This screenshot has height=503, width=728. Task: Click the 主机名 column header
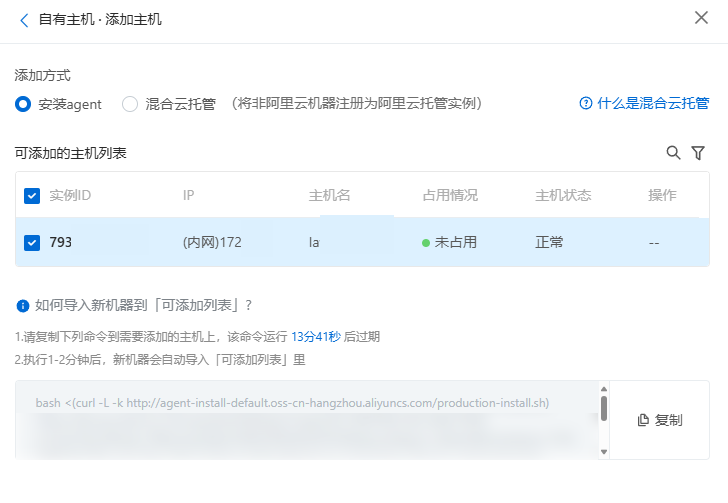tap(329, 195)
